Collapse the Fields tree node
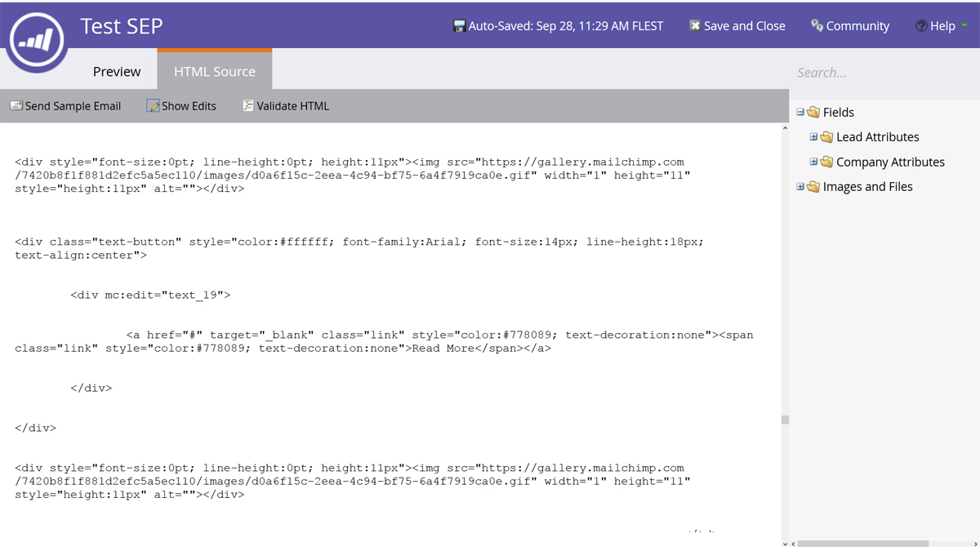The image size is (980, 547). pyautogui.click(x=800, y=113)
